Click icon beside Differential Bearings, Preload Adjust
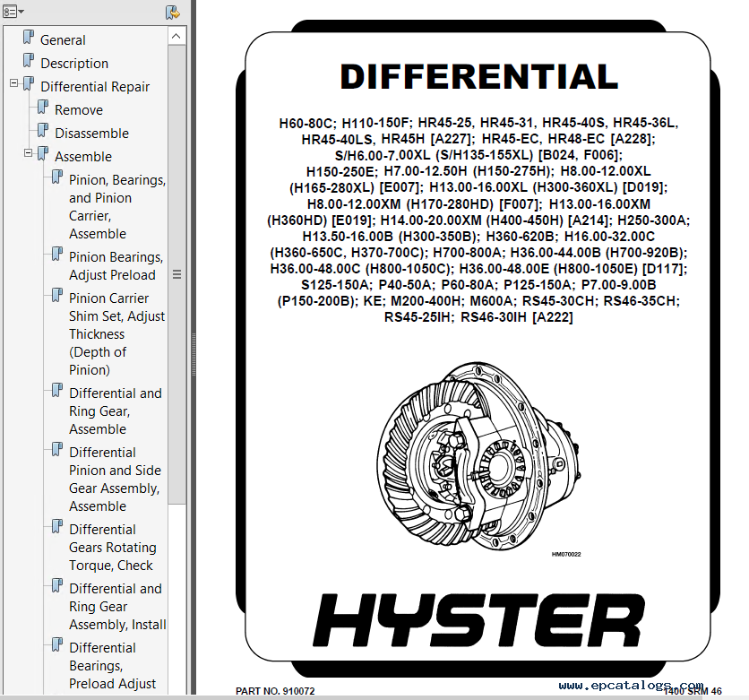 click(x=57, y=645)
